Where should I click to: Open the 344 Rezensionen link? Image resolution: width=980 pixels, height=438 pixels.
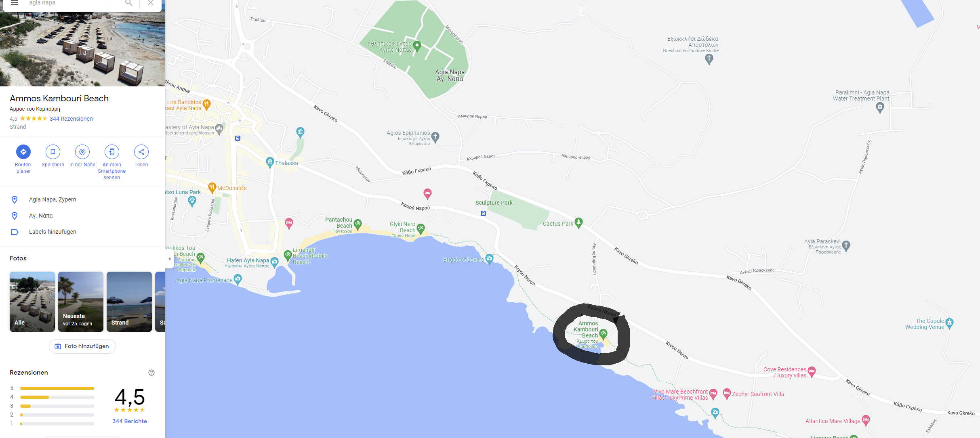tap(71, 119)
